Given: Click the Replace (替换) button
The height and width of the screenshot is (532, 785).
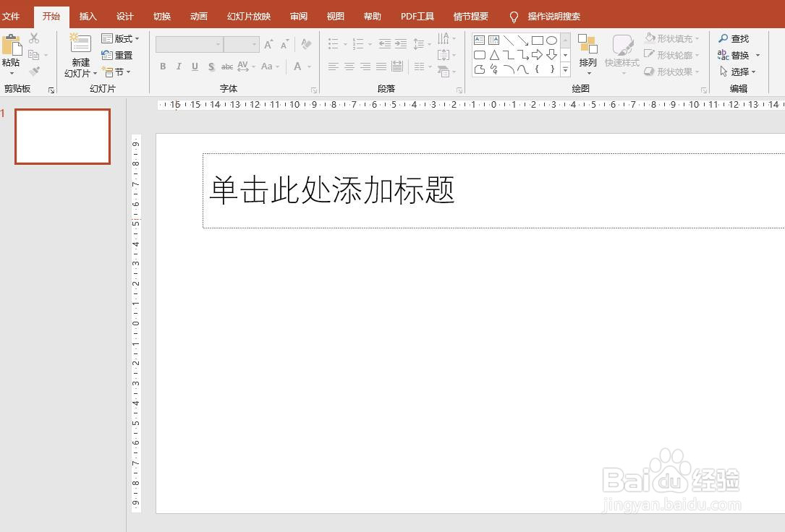Looking at the screenshot, I should point(739,54).
